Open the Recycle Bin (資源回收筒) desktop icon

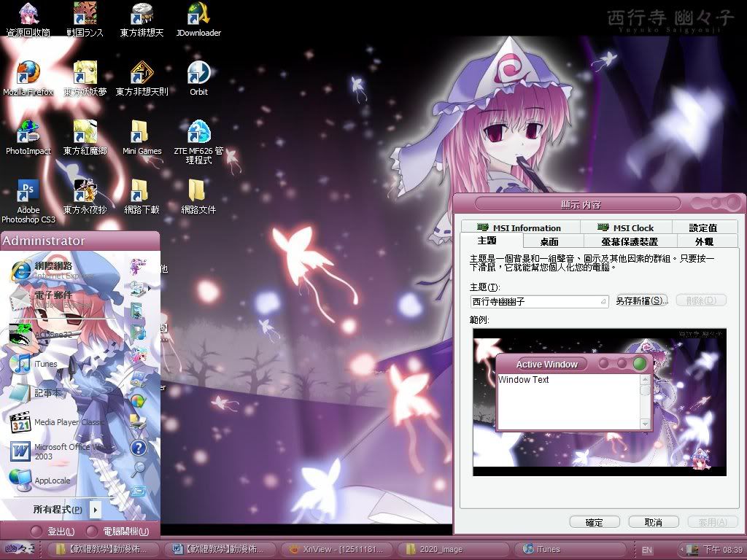(x=28, y=20)
